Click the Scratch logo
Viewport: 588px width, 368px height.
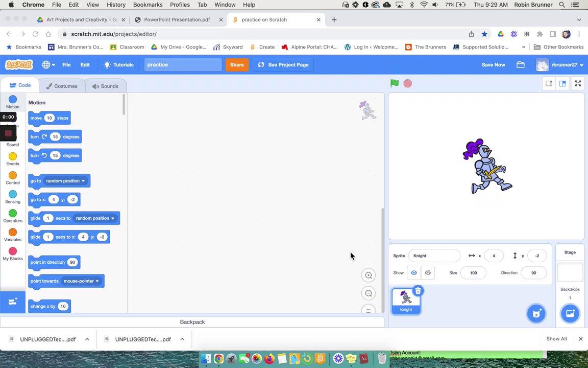coord(19,64)
